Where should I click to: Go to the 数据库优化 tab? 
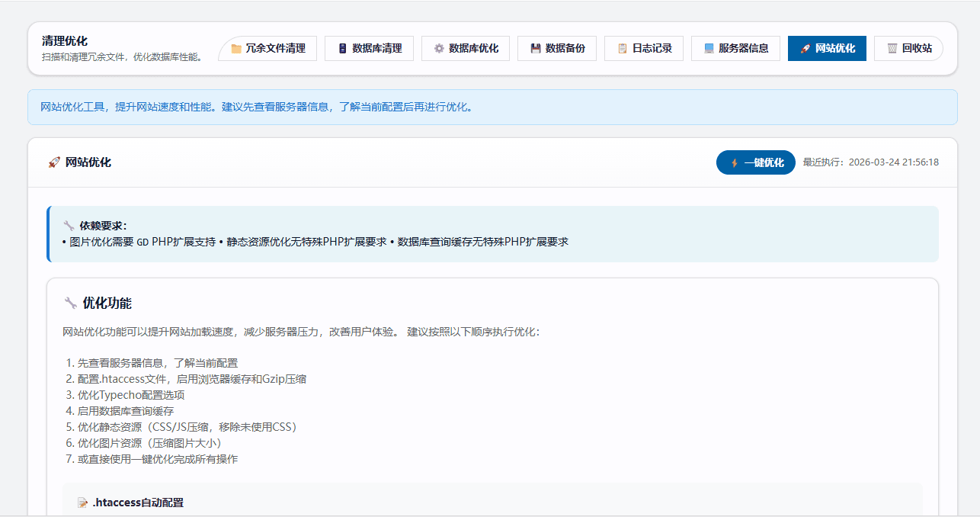466,48
